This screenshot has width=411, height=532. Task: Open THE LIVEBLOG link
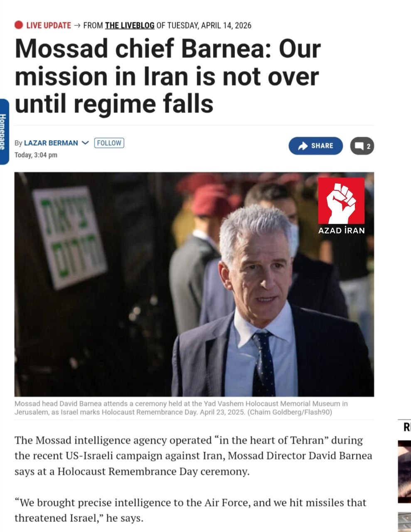(130, 25)
